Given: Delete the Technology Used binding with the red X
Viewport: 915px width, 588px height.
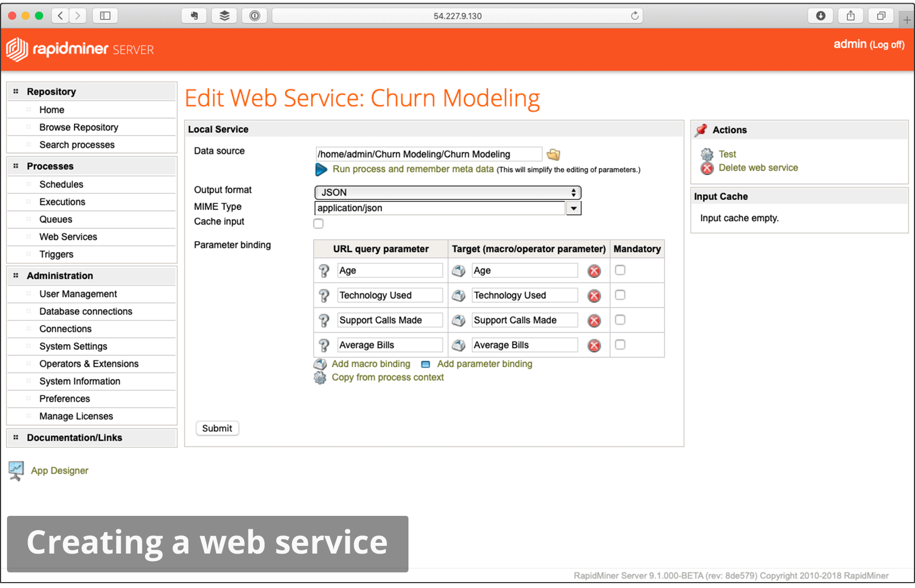Looking at the screenshot, I should coord(594,296).
